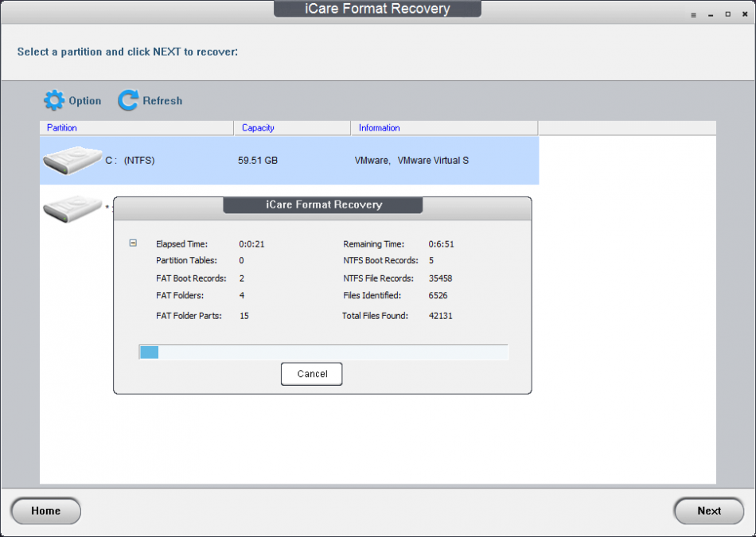
Task: Open Option settings label
Action: pyautogui.click(x=85, y=101)
